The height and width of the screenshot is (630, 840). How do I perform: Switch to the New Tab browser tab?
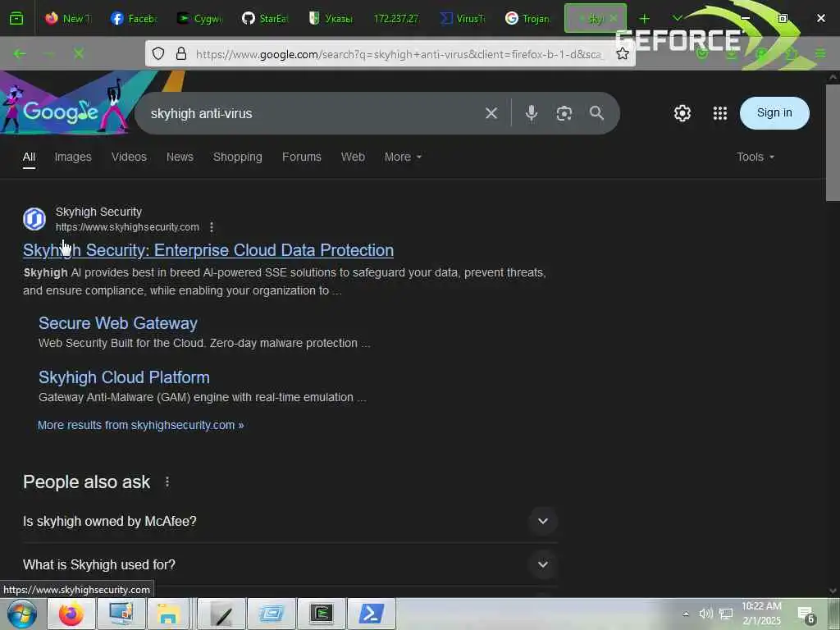click(69, 18)
